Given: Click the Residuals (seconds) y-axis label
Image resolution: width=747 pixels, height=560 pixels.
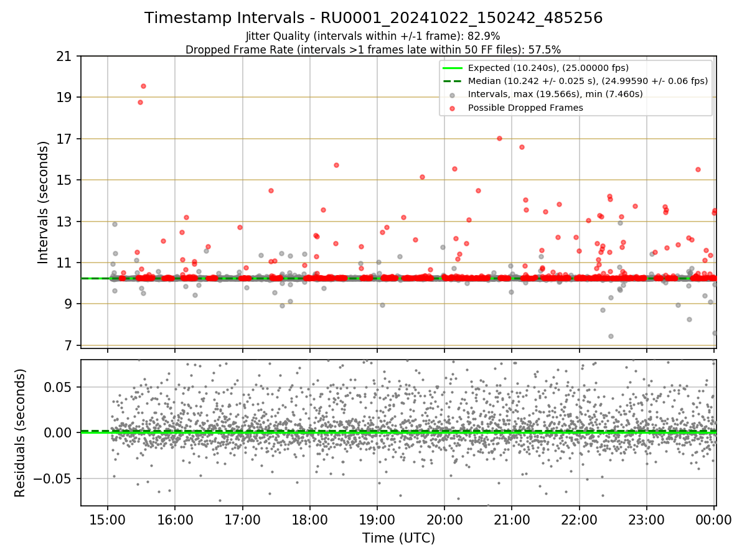Looking at the screenshot, I should tap(21, 432).
